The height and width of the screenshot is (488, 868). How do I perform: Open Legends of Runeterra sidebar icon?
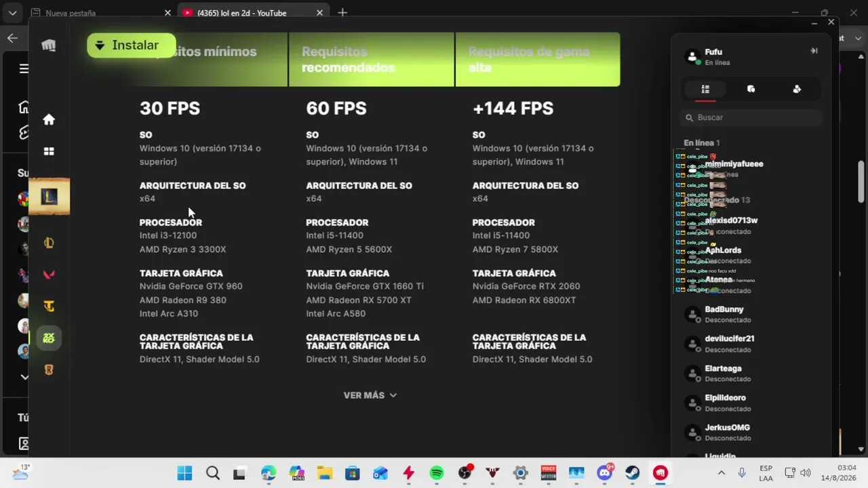(x=49, y=370)
